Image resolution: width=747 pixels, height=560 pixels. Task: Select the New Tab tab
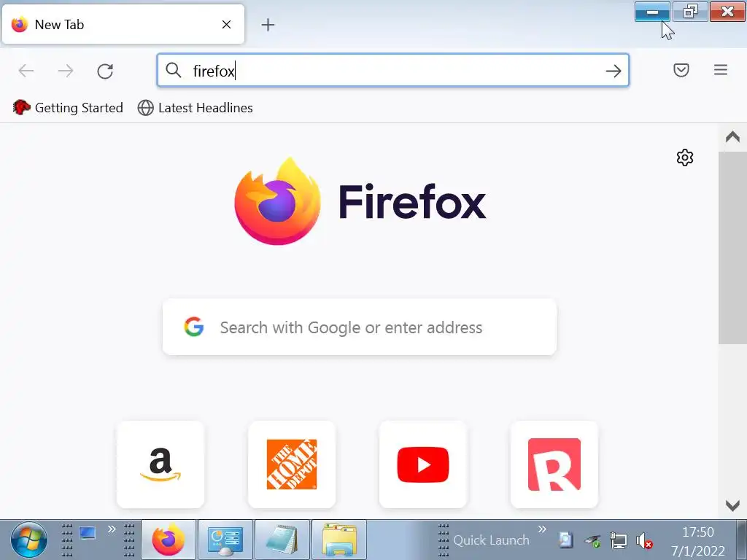(123, 24)
